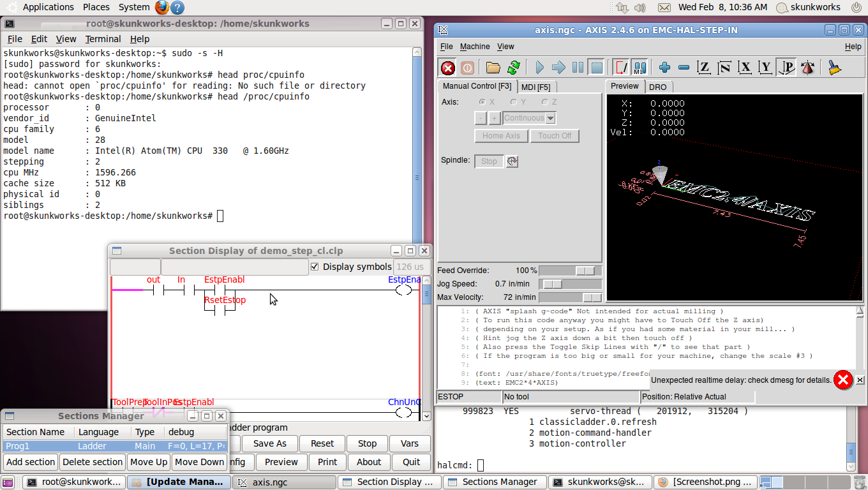The image size is (868, 490).
Task: Select the Z axis radio button
Action: [x=545, y=102]
